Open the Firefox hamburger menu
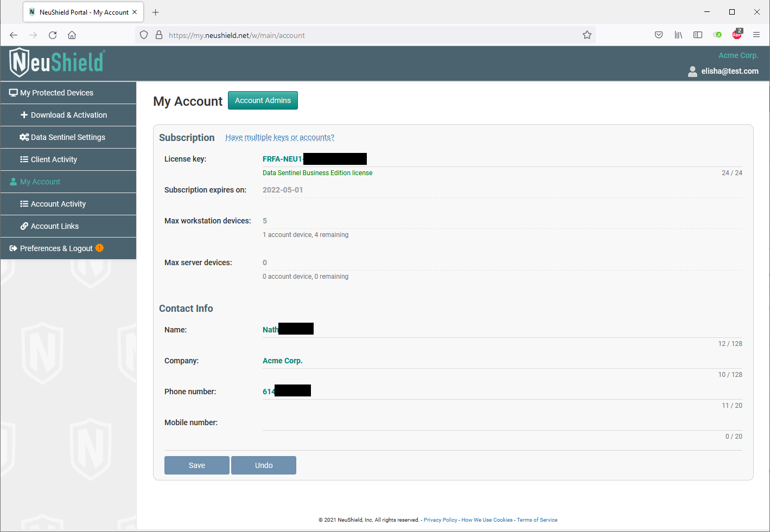 [756, 35]
